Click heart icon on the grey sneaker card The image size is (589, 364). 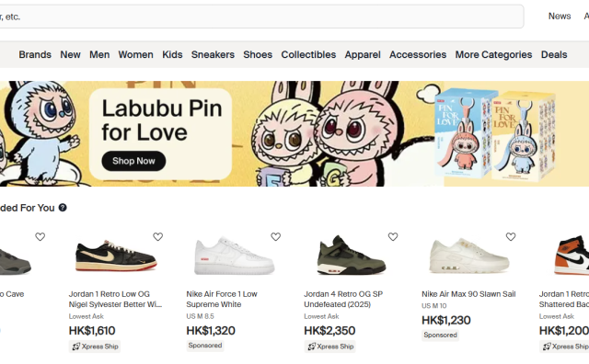point(40,237)
